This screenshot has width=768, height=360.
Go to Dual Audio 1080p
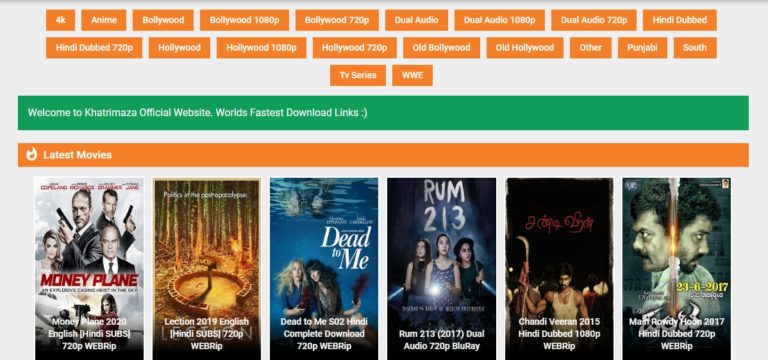point(500,20)
